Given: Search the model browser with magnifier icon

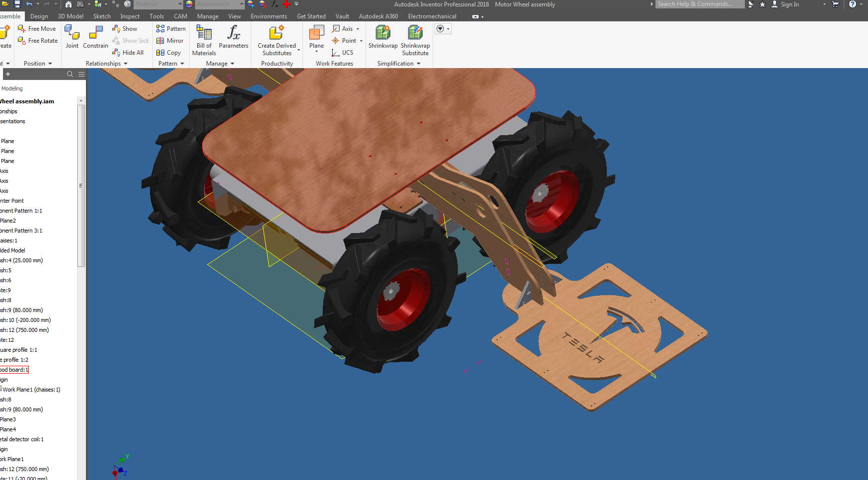Looking at the screenshot, I should [x=70, y=74].
